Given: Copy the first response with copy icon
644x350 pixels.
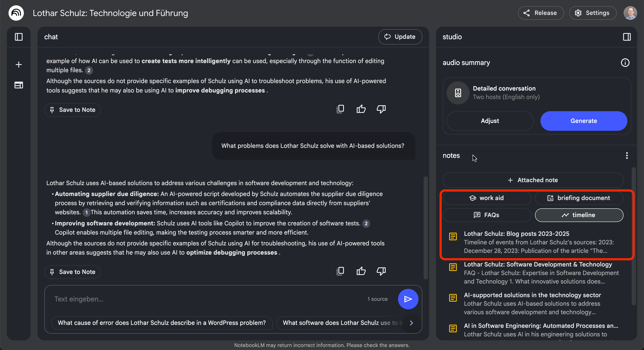Looking at the screenshot, I should click(x=340, y=109).
